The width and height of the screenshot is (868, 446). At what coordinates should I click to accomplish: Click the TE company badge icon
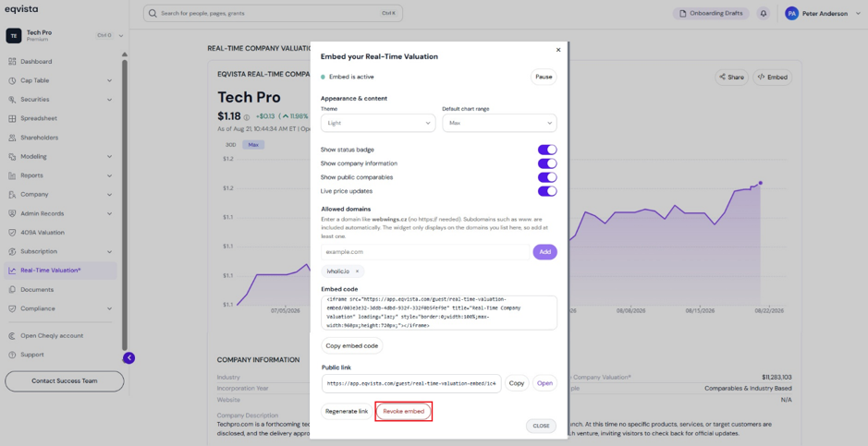point(13,36)
